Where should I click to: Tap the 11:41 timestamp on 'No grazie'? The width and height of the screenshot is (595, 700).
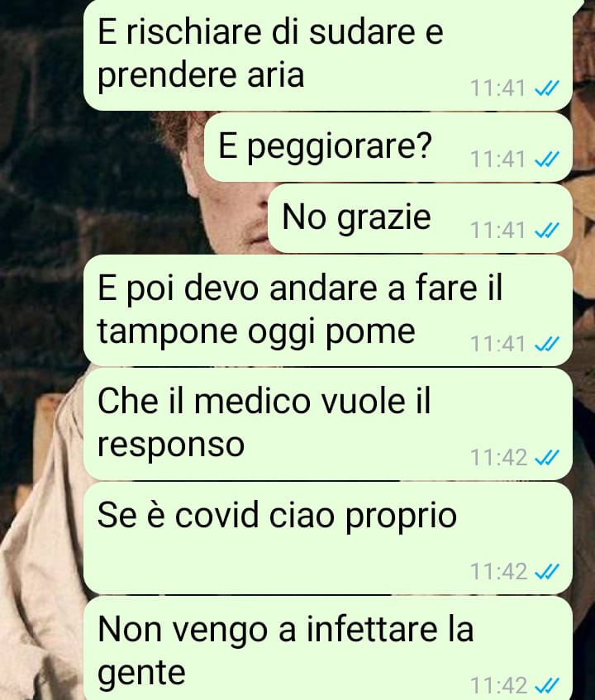click(x=497, y=231)
